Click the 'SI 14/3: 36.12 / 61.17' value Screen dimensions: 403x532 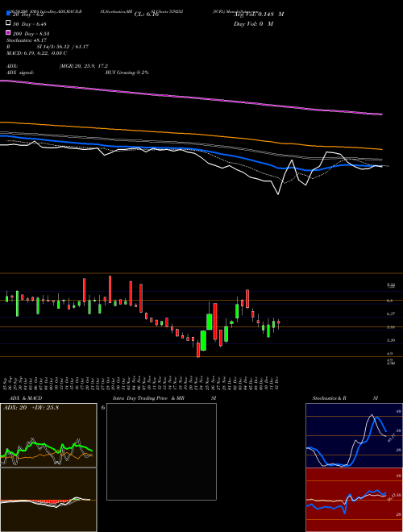63,47
